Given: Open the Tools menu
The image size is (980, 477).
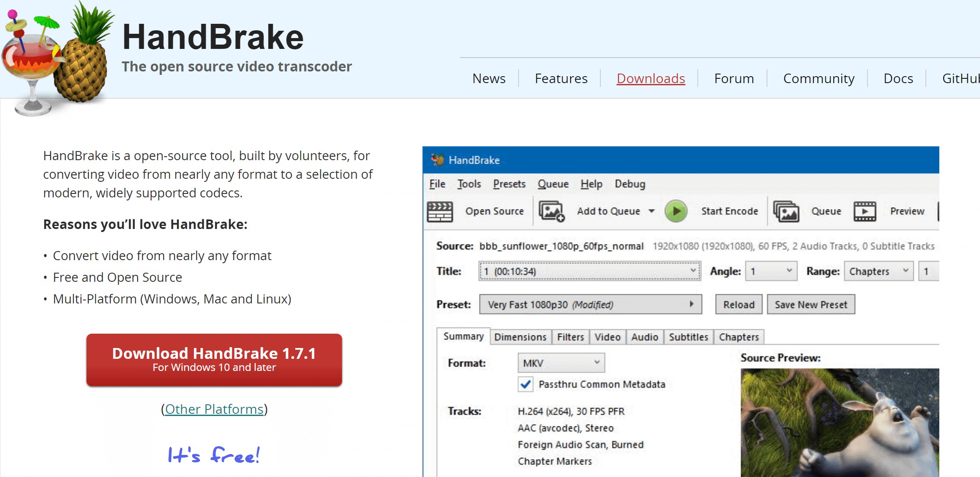Looking at the screenshot, I should click(x=469, y=184).
